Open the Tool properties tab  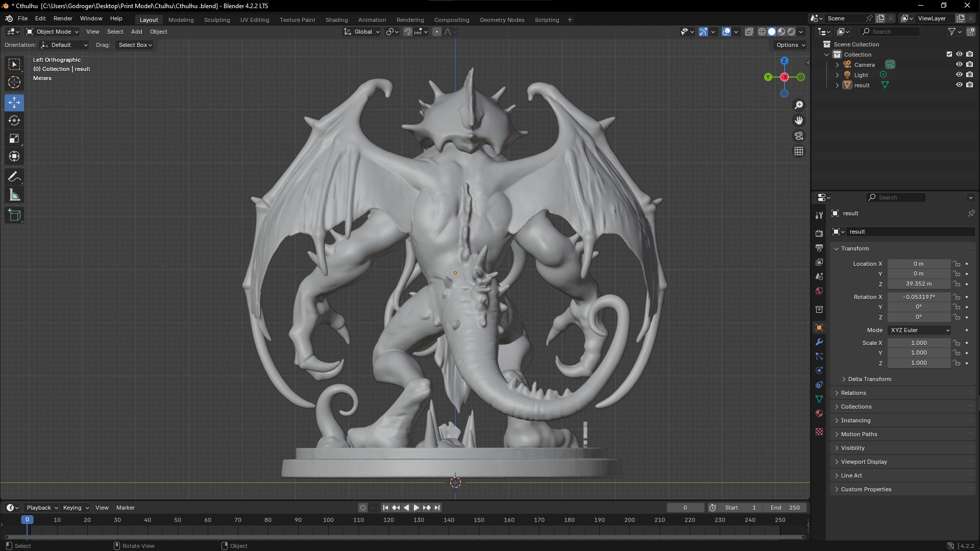tap(819, 215)
